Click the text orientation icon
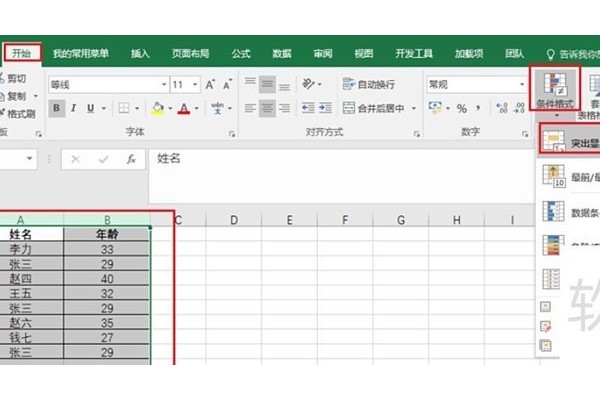Viewport: 600px width, 400px height. [x=308, y=84]
